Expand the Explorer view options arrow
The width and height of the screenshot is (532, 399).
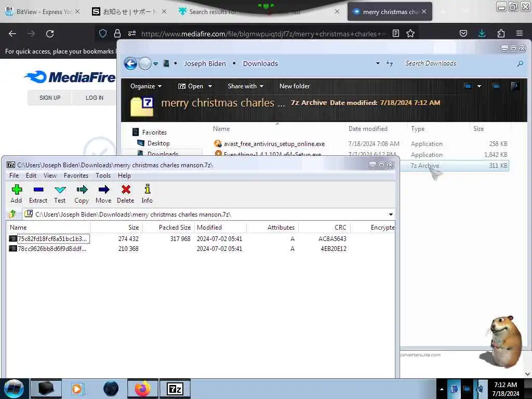click(479, 86)
